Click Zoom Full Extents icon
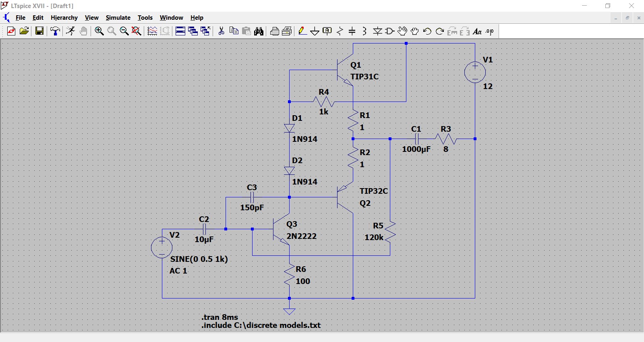 (x=137, y=31)
